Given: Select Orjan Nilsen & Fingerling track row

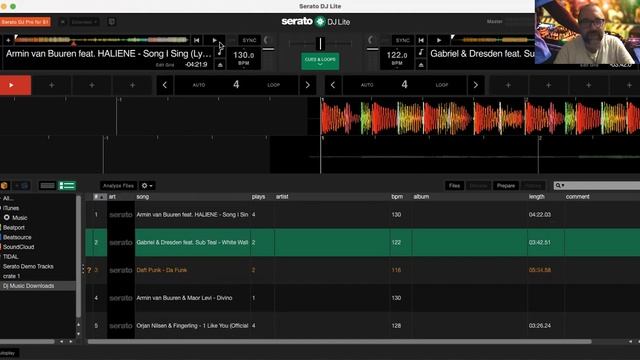Looking at the screenshot, I should [x=362, y=325].
